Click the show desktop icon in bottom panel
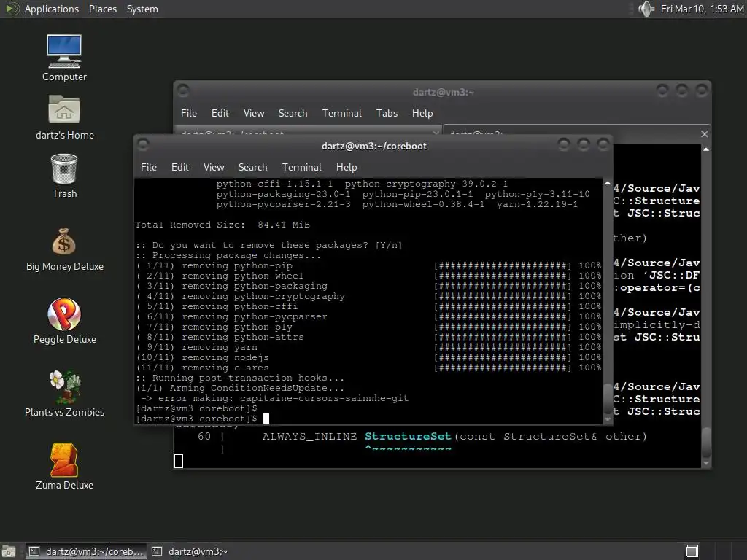 point(9,551)
